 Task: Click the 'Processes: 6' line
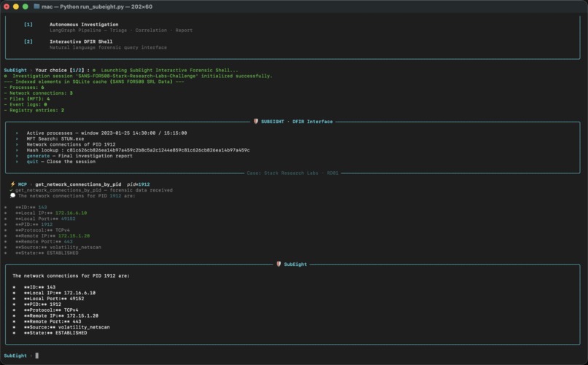(x=24, y=87)
